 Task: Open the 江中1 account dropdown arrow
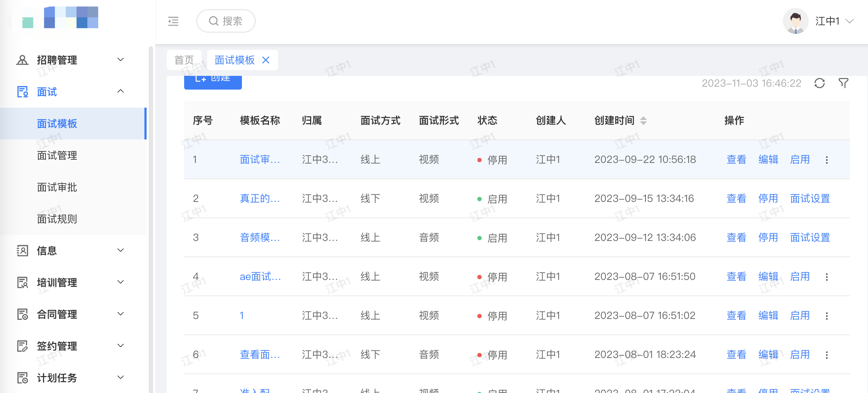pos(850,21)
